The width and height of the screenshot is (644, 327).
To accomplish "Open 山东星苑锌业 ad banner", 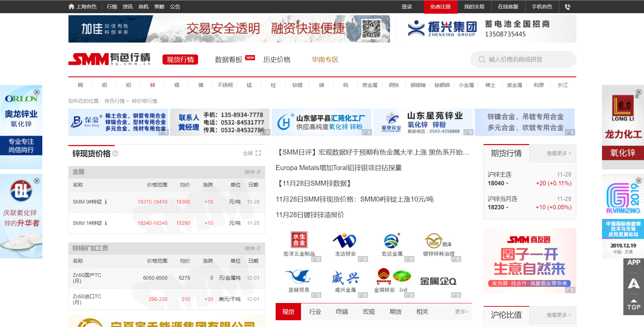I will (x=423, y=122).
